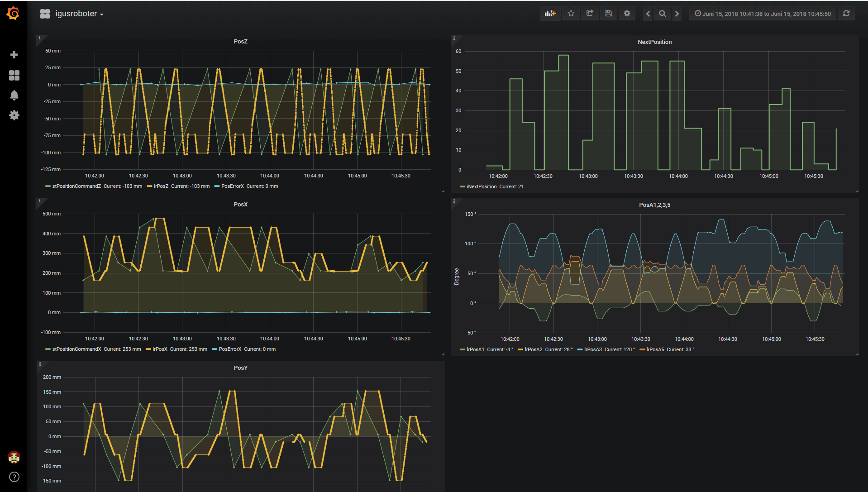Show info for the NextPosition panel corner
The width and height of the screenshot is (868, 492).
454,38
